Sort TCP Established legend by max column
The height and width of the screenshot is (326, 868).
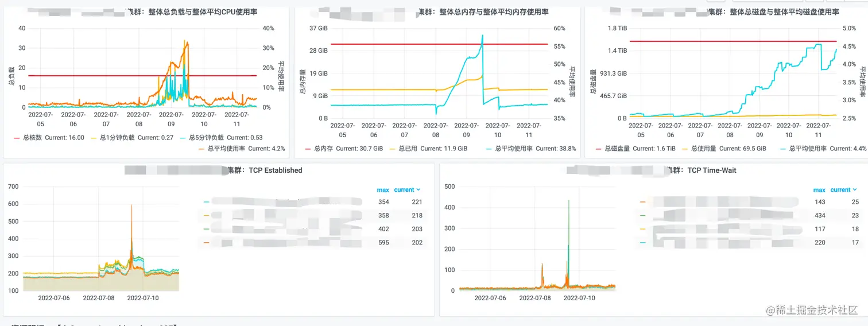(x=383, y=190)
